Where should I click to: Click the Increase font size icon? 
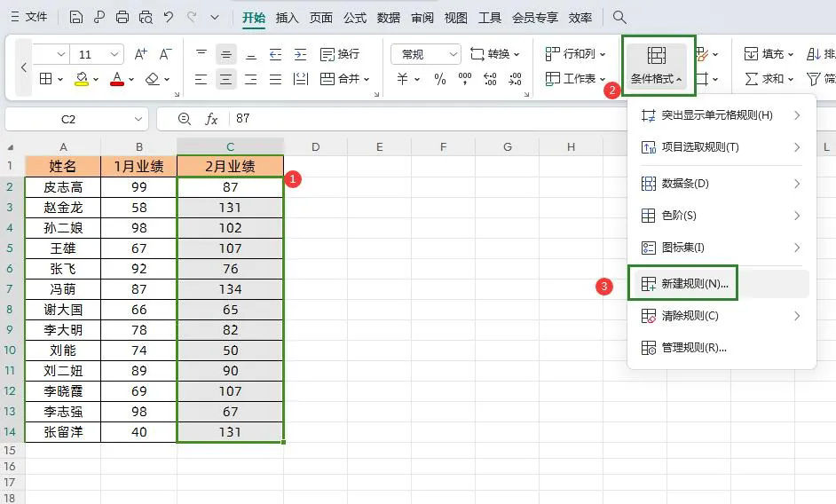140,54
